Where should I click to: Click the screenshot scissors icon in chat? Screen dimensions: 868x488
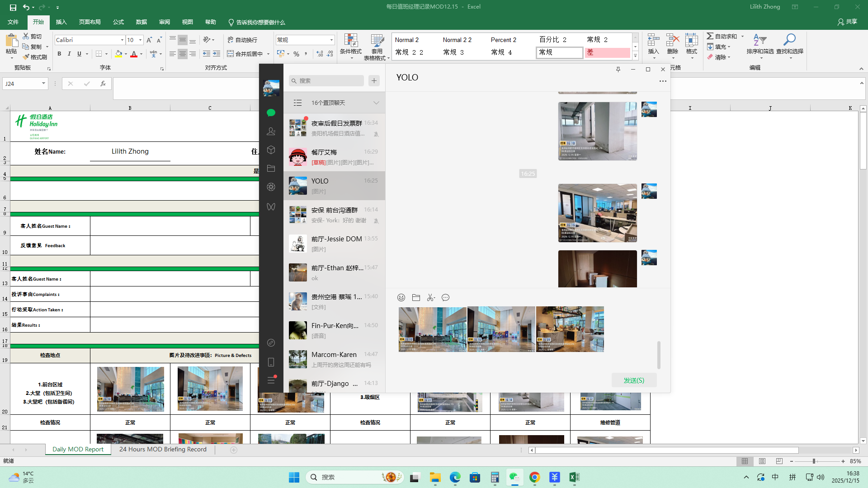point(430,297)
